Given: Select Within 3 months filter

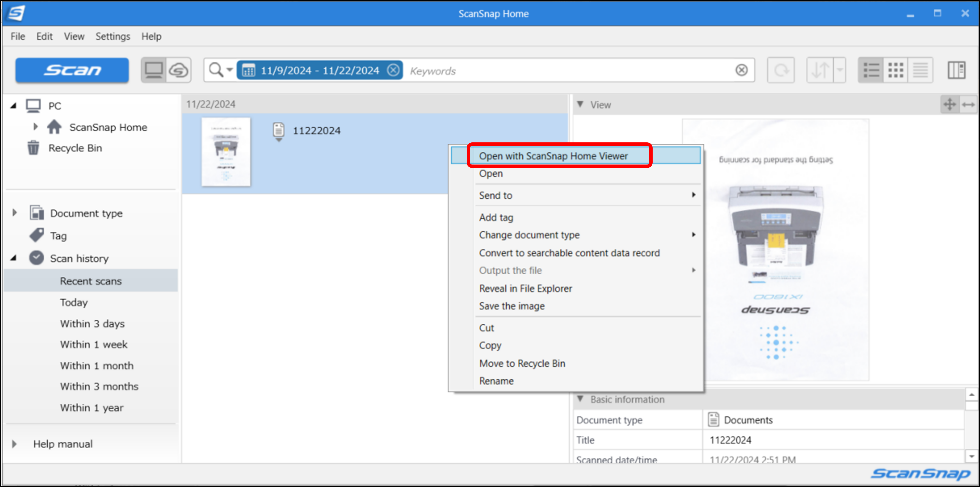Looking at the screenshot, I should [x=99, y=387].
